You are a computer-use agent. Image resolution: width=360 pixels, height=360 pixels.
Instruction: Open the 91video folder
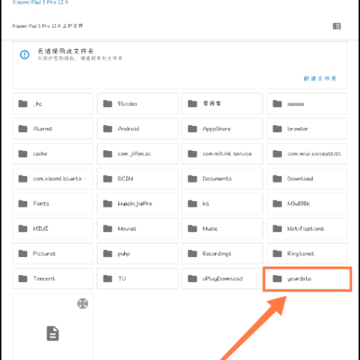138,104
